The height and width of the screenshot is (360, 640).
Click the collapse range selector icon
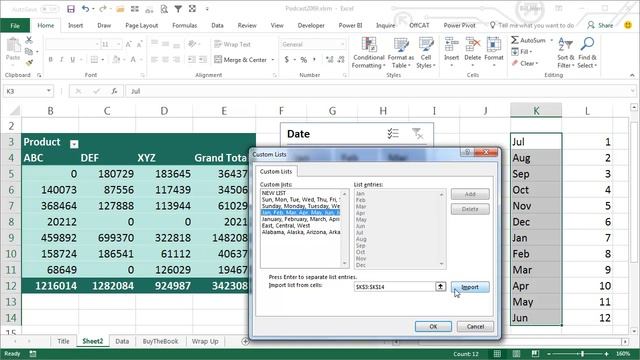pyautogui.click(x=440, y=287)
